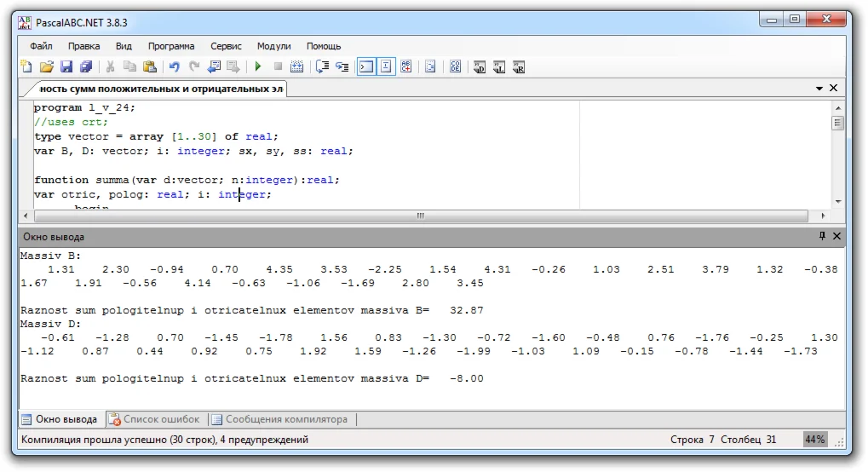Open the Сервис menu
Image resolution: width=868 pixels, height=472 pixels.
[x=226, y=46]
